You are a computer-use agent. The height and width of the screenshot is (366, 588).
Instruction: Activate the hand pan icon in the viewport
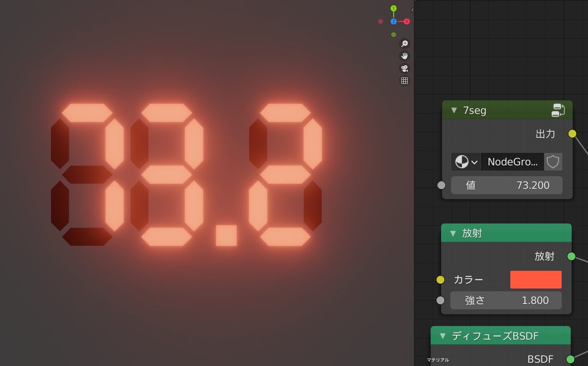click(404, 56)
